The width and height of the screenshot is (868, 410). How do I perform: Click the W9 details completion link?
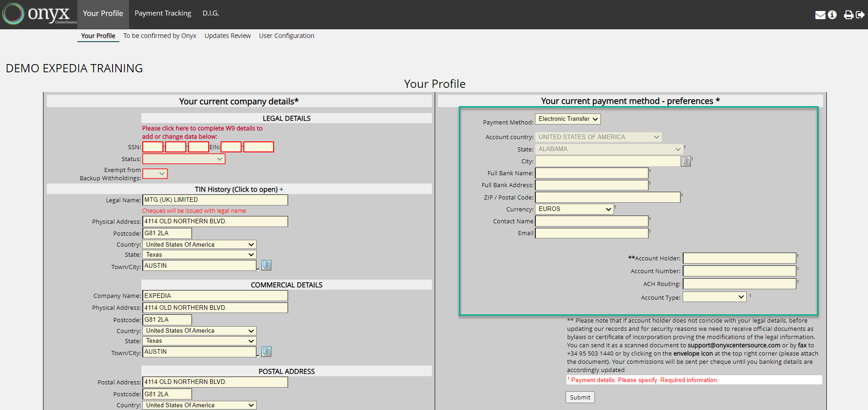[x=202, y=132]
